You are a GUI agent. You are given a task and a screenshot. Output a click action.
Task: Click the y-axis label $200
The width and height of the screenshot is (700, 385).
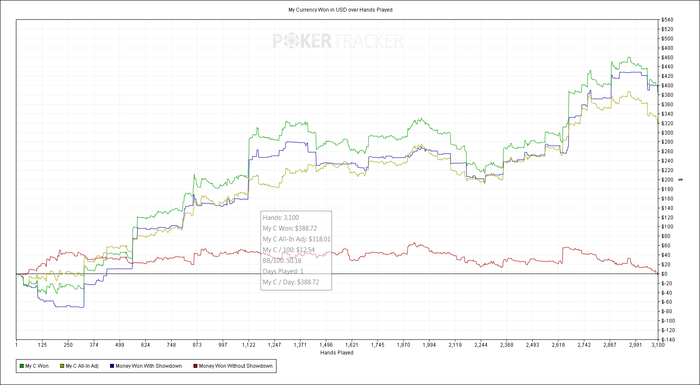pos(666,180)
